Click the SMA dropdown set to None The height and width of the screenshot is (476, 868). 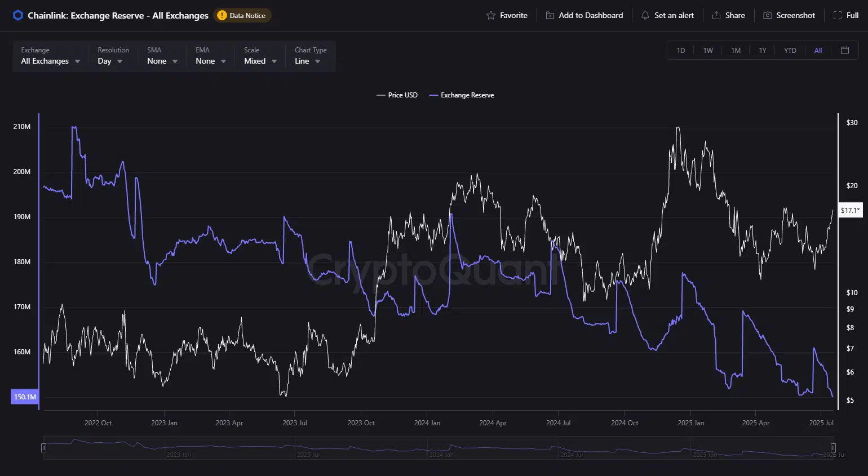pos(161,61)
